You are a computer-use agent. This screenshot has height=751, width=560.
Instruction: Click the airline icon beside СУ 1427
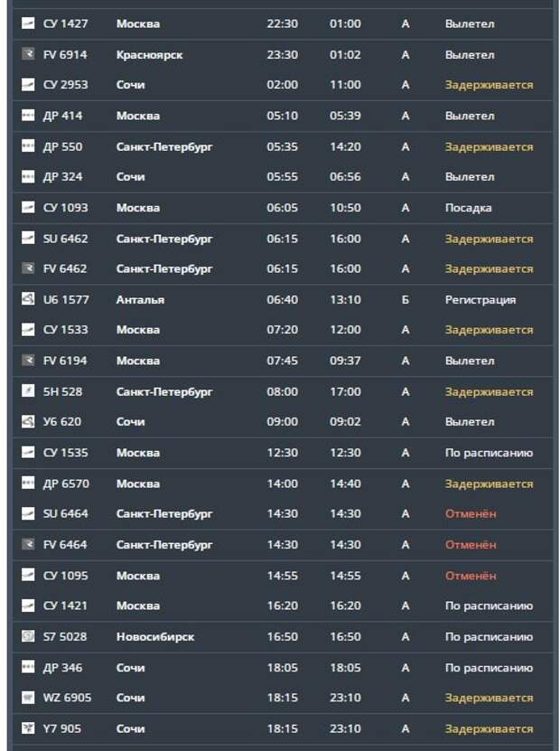pos(28,23)
